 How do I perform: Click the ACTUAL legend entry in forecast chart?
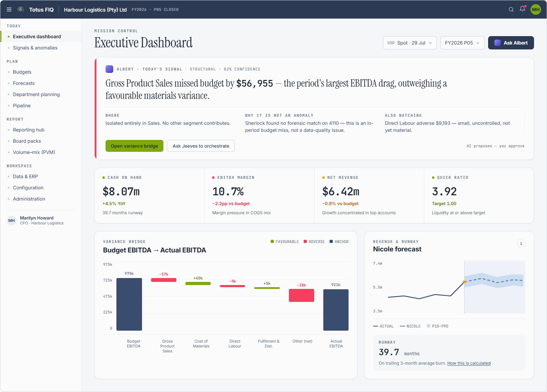[384, 326]
